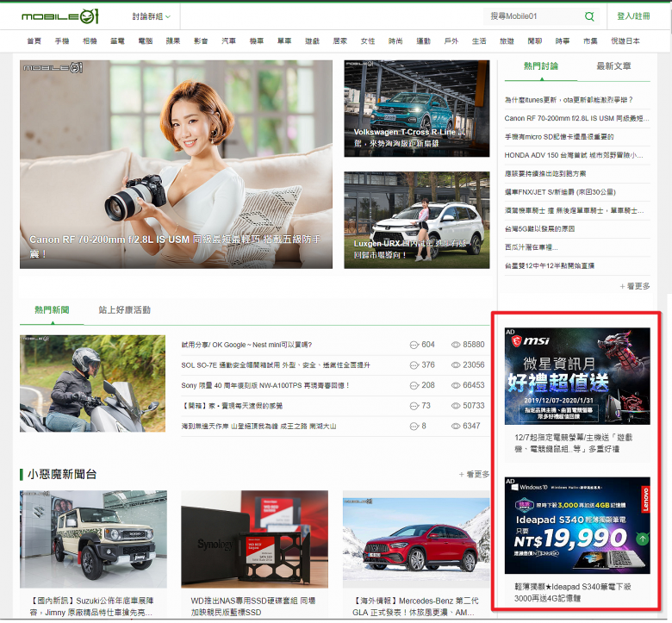Click comment icon beside count 8
Image resolution: width=672 pixels, height=623 pixels.
[x=414, y=427]
